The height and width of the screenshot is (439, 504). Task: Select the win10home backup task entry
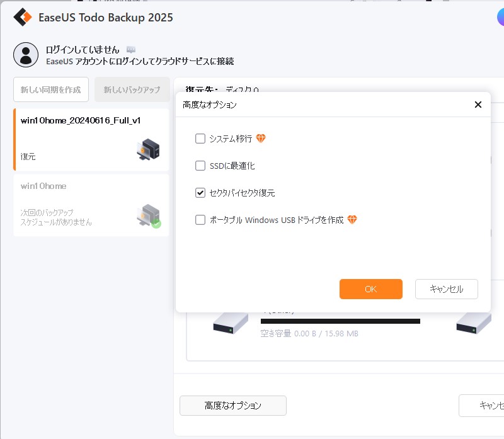click(91, 205)
